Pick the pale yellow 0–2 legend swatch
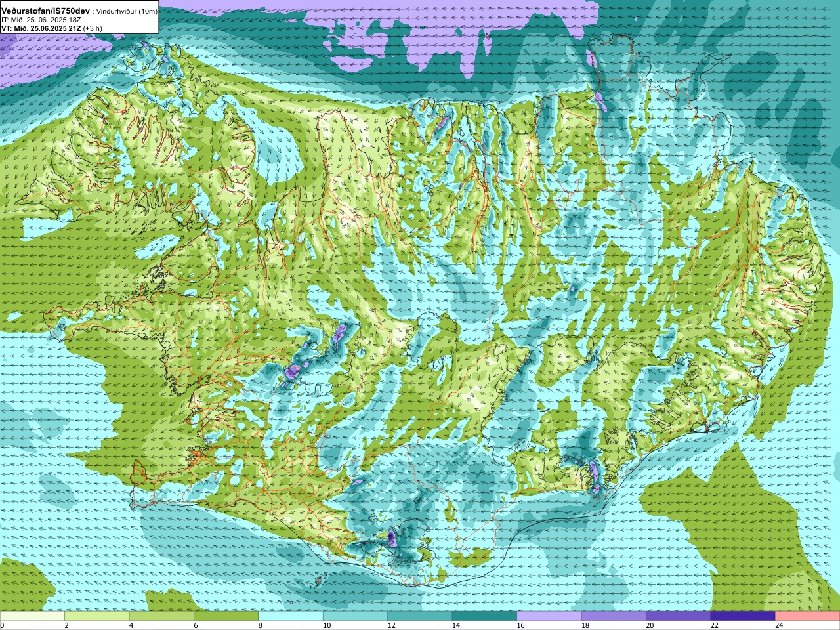The image size is (840, 630). [x=32, y=616]
